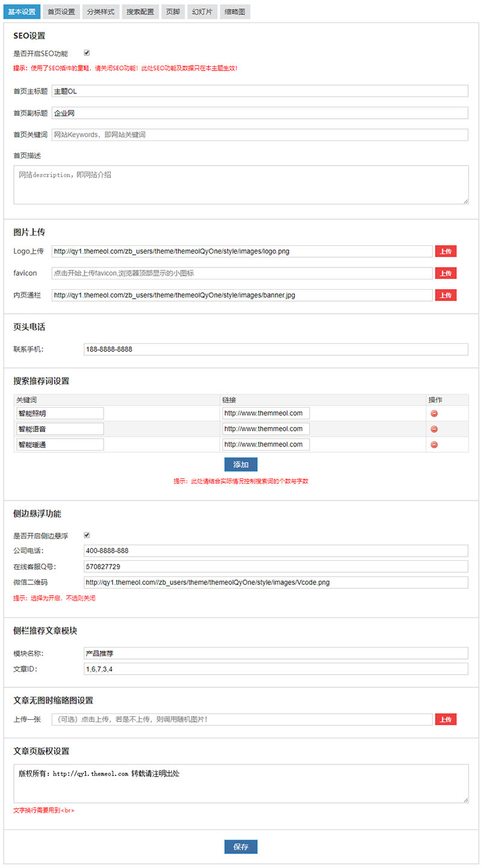Disable 是否开启侧边悬浮 checkbox
The width and height of the screenshot is (482, 868).
[87, 535]
